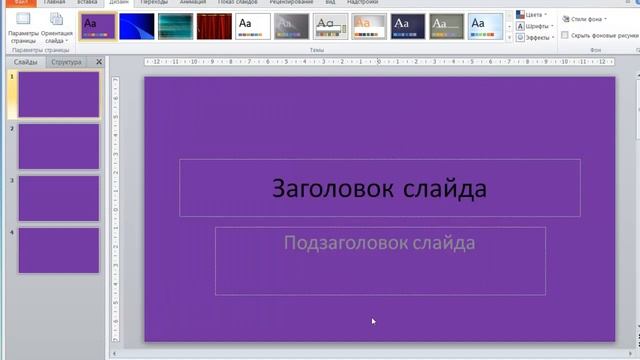Move the themes gallery up one row
Screen dimensions: 640x360
(509, 17)
